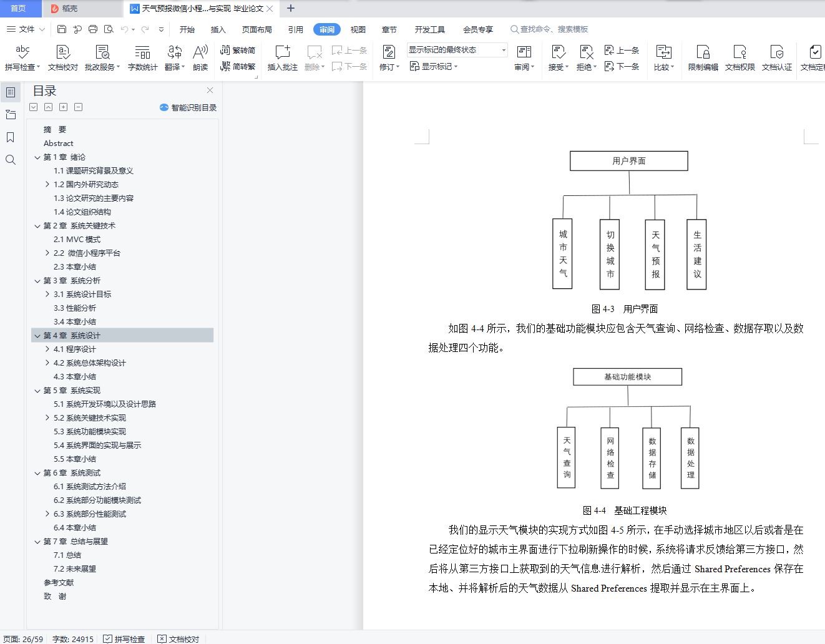Toggle 文档校对 in the status bar
Screen dimensions: 825x644
pyautogui.click(x=178, y=639)
